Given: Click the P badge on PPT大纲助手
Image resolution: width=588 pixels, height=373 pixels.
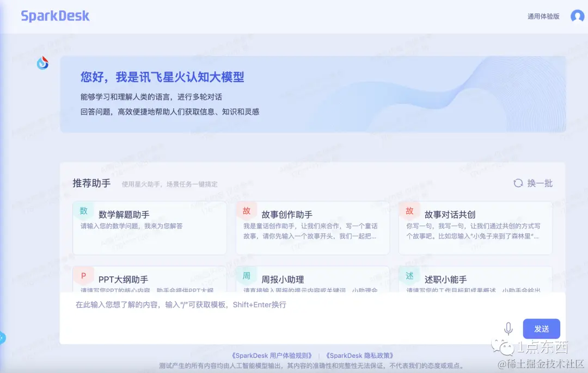Looking at the screenshot, I should click(83, 276).
